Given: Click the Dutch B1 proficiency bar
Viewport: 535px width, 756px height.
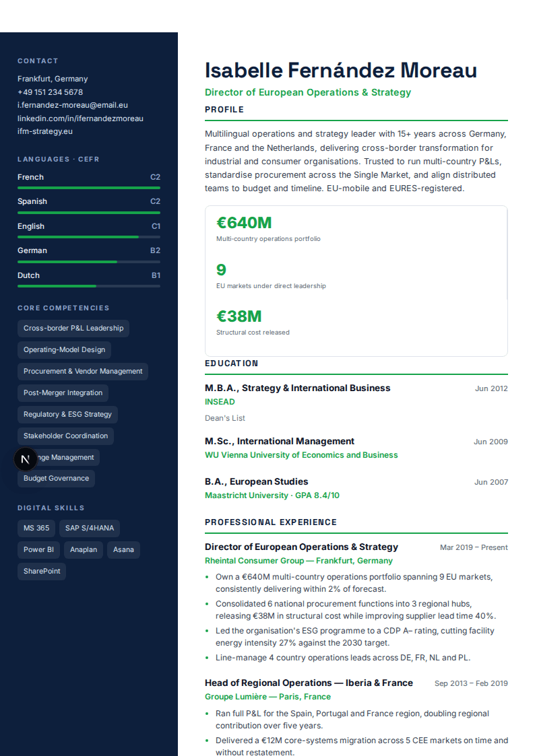Looking at the screenshot, I should (x=89, y=286).
